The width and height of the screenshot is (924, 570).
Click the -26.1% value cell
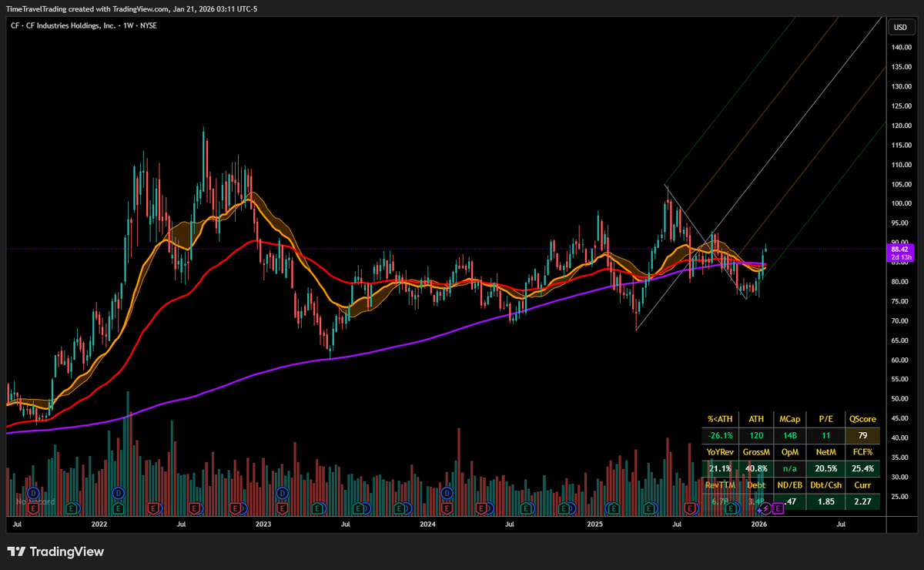(718, 436)
